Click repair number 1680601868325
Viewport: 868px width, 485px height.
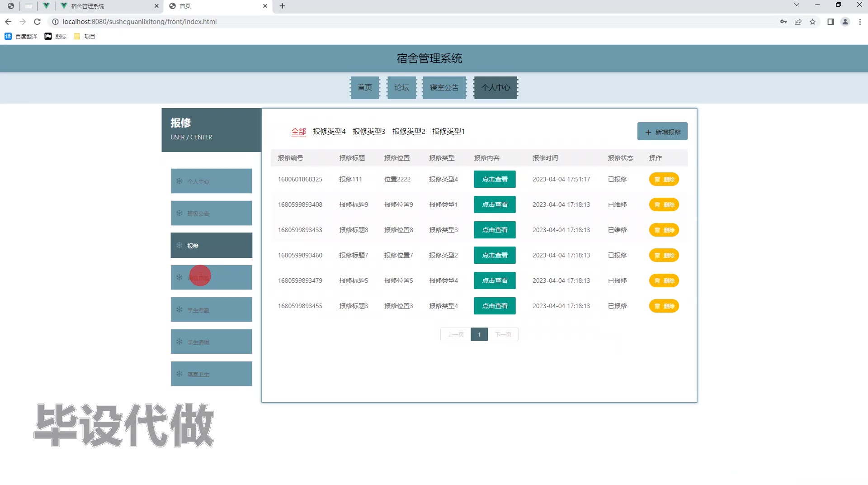pyautogui.click(x=300, y=179)
